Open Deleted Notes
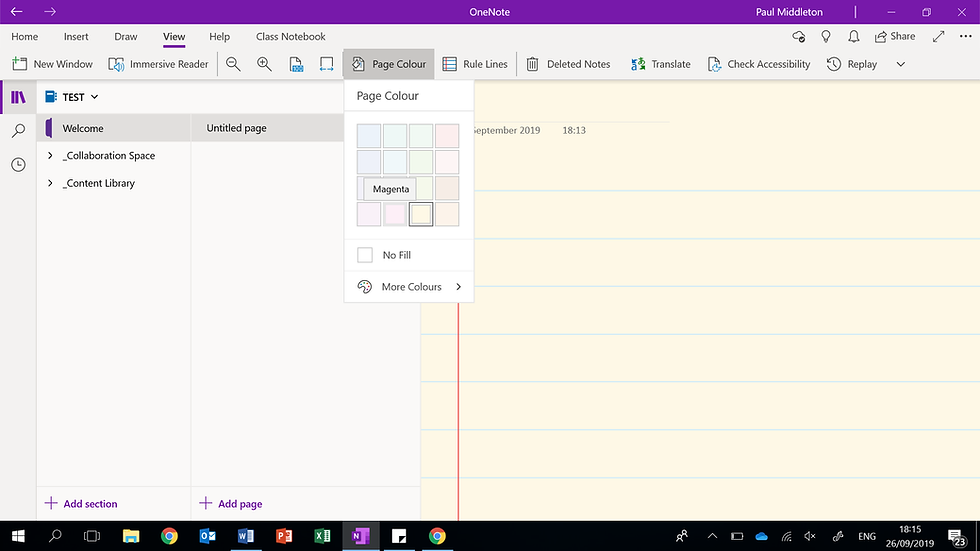Image resolution: width=980 pixels, height=551 pixels. pyautogui.click(x=568, y=64)
